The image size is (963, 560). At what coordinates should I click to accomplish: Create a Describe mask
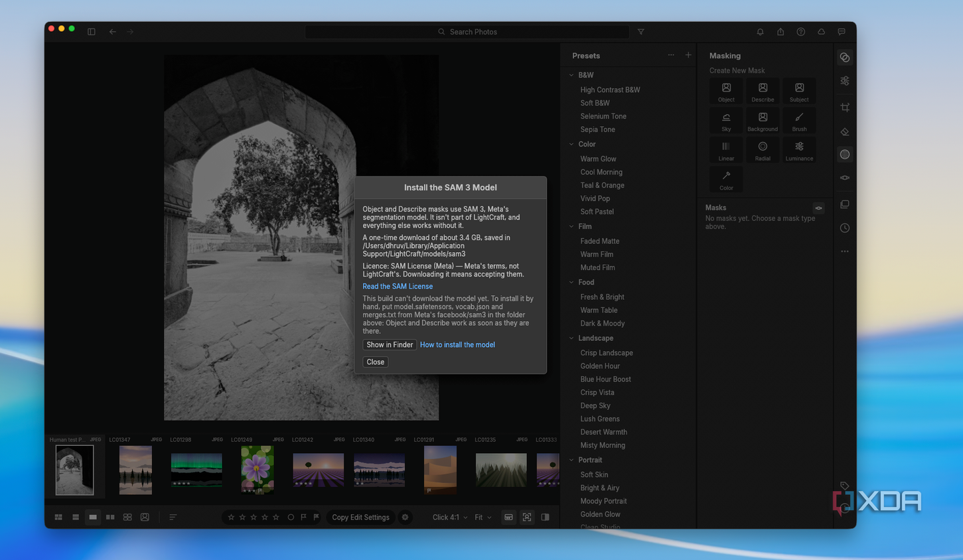(x=763, y=92)
